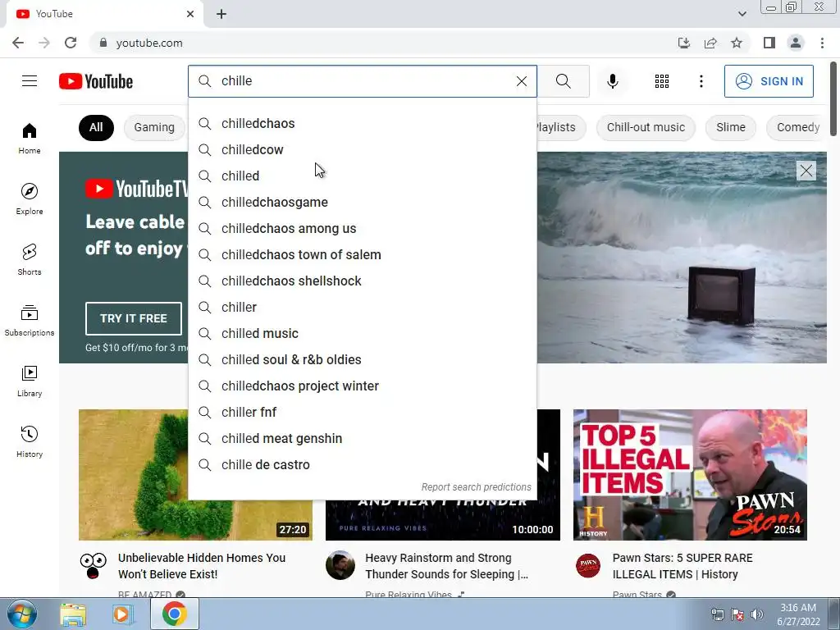
Task: Choose the plain chiller suggestion
Action: (x=362, y=307)
